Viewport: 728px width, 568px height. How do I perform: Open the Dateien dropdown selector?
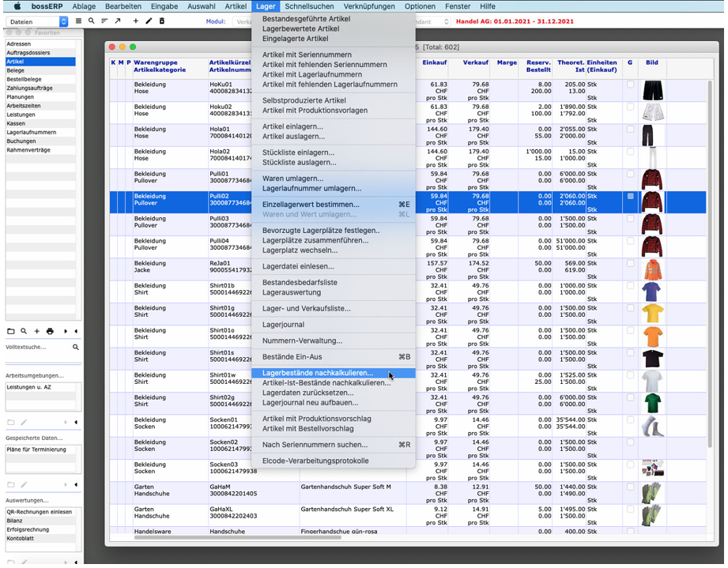click(39, 22)
